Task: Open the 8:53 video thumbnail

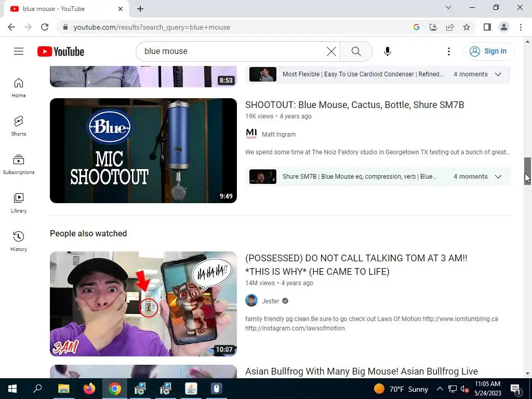Action: [x=143, y=76]
